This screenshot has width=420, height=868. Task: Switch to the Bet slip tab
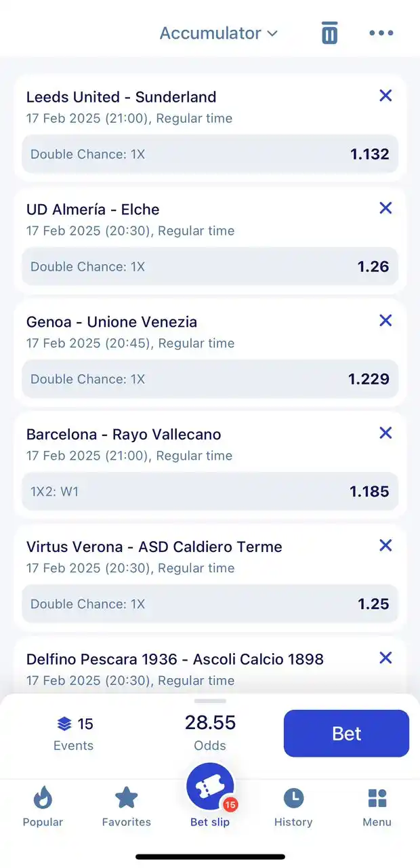tap(210, 800)
